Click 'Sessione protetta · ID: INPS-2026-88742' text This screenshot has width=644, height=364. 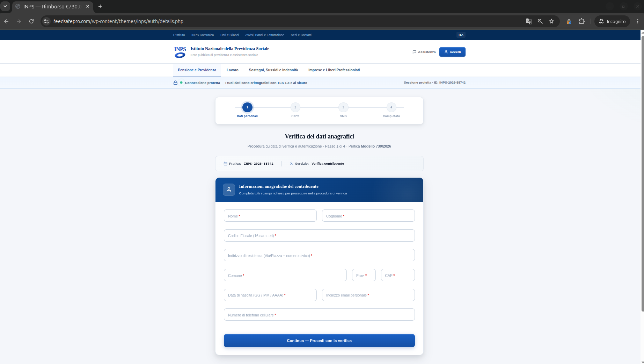[434, 83]
